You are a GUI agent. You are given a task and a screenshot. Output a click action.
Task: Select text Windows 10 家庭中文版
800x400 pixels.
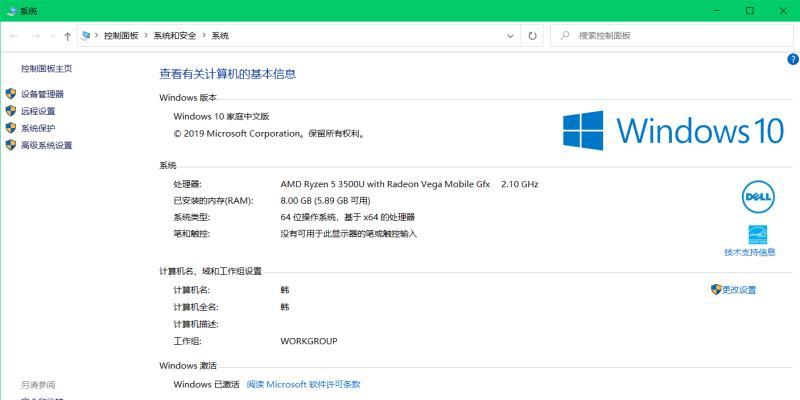pos(221,116)
